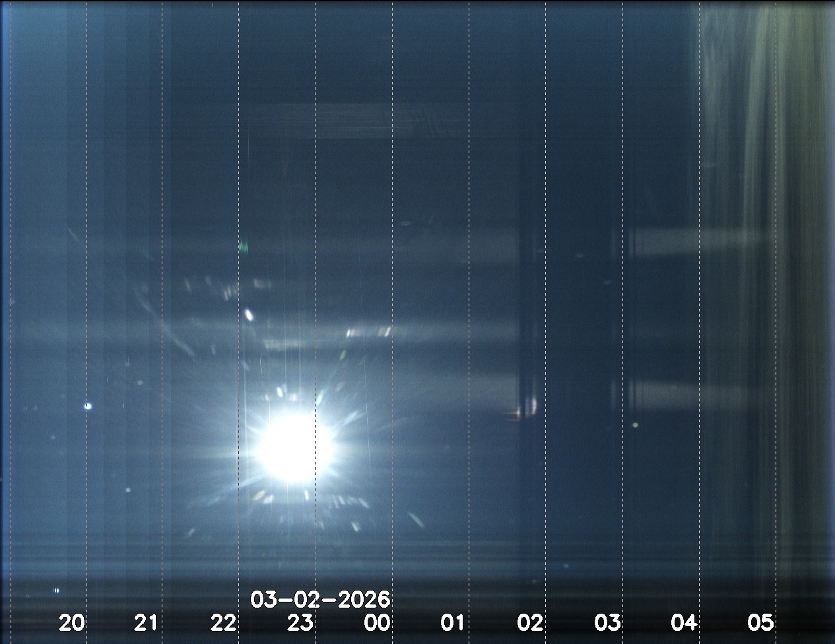Click the small green mark above the moon
835x644 pixels.
click(x=243, y=247)
